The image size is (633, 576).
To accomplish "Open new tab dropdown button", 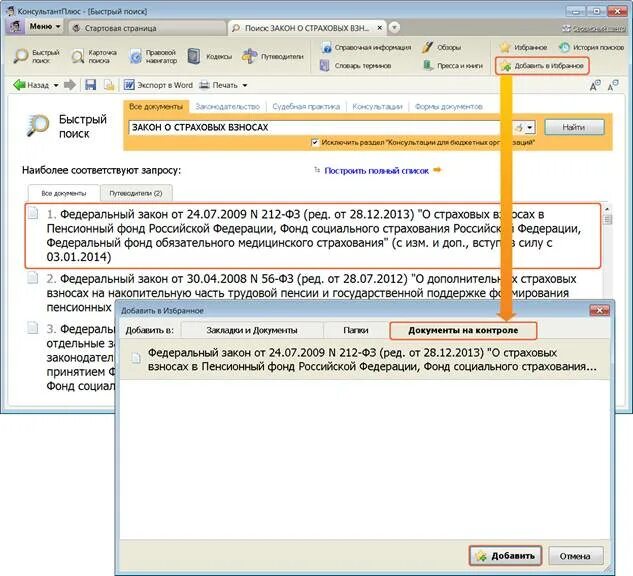I will pyautogui.click(x=394, y=27).
